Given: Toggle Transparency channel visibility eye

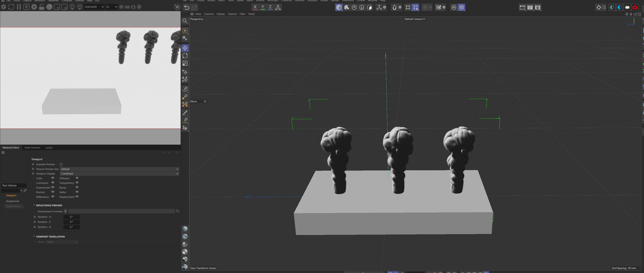Looking at the screenshot, I should pyautogui.click(x=77, y=183).
